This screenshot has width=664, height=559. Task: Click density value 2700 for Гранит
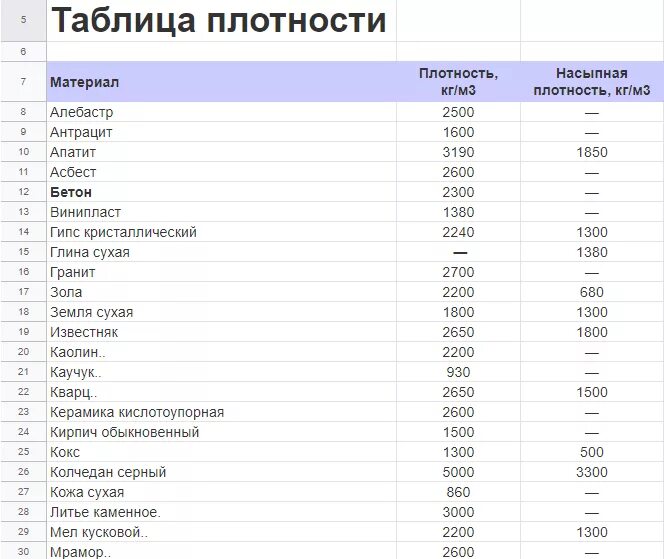click(458, 272)
